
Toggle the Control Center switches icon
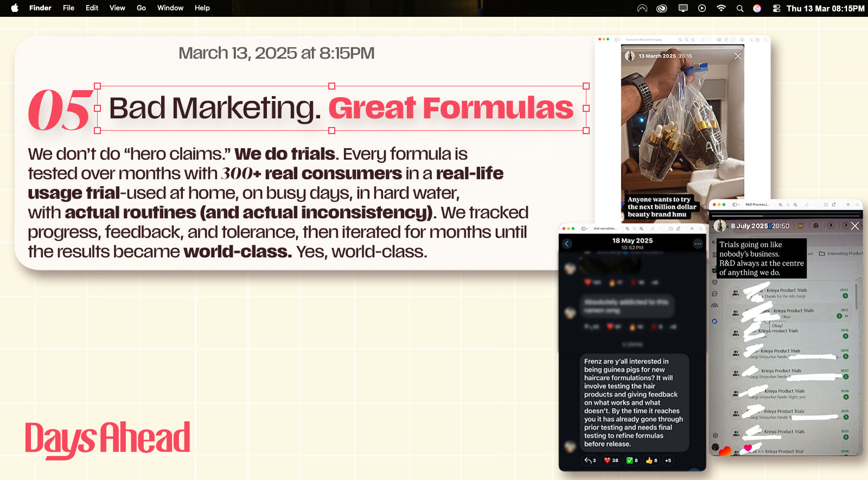tap(776, 8)
